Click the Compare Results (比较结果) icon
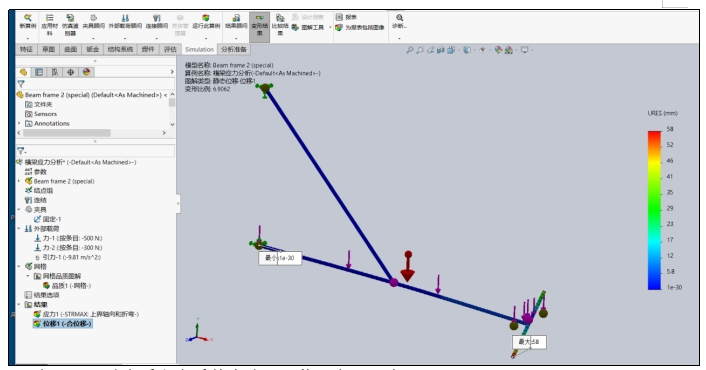This screenshot has height=370, width=706. tap(280, 25)
